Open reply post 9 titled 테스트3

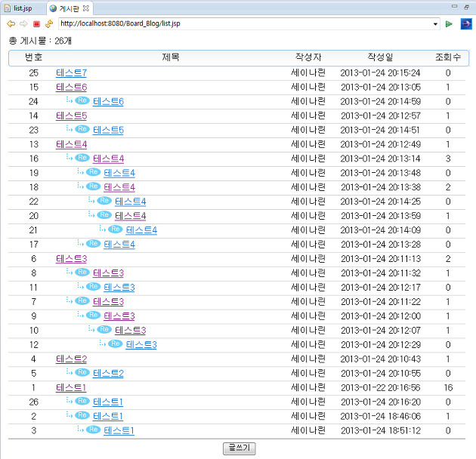(119, 316)
